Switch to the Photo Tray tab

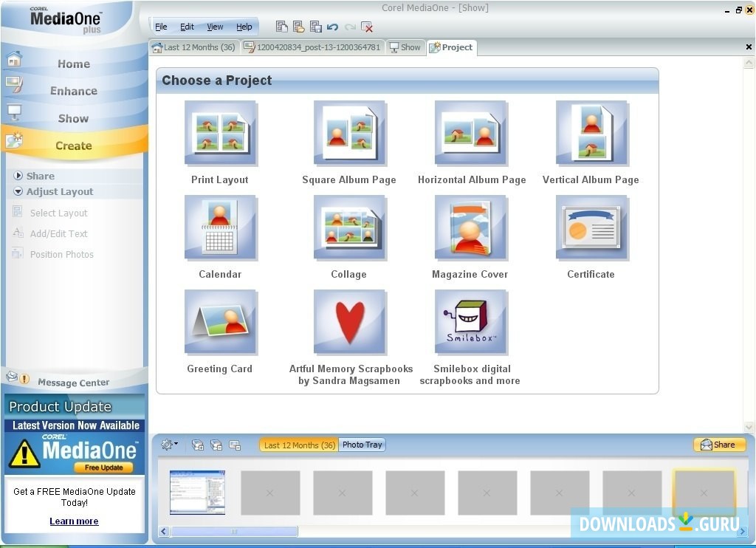[362, 445]
